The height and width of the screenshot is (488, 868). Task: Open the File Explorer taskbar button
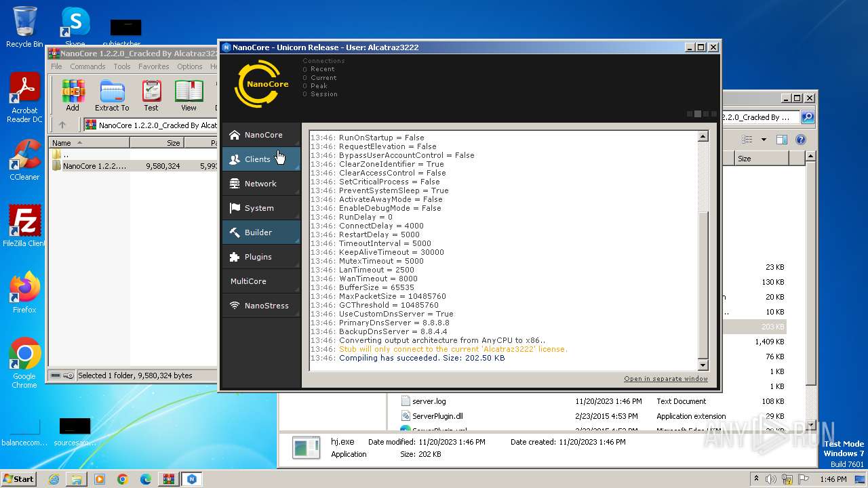click(x=77, y=479)
